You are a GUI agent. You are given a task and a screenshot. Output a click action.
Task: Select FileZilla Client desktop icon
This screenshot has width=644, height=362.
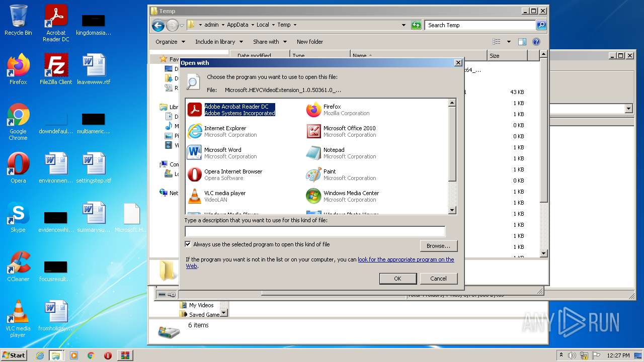pyautogui.click(x=56, y=69)
